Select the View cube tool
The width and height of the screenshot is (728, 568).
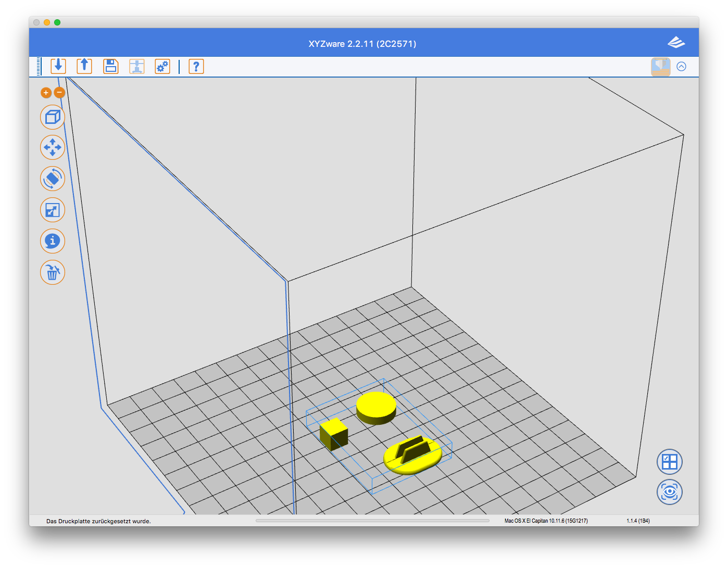(53, 117)
